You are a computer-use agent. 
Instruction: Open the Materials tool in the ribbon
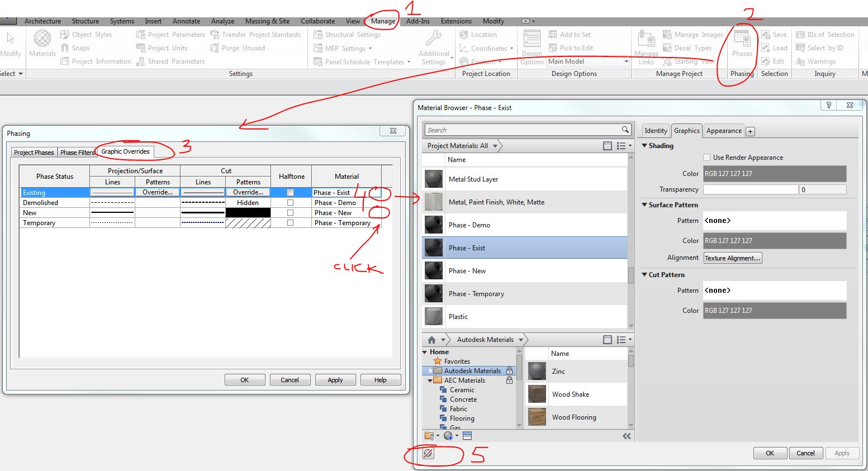point(42,43)
